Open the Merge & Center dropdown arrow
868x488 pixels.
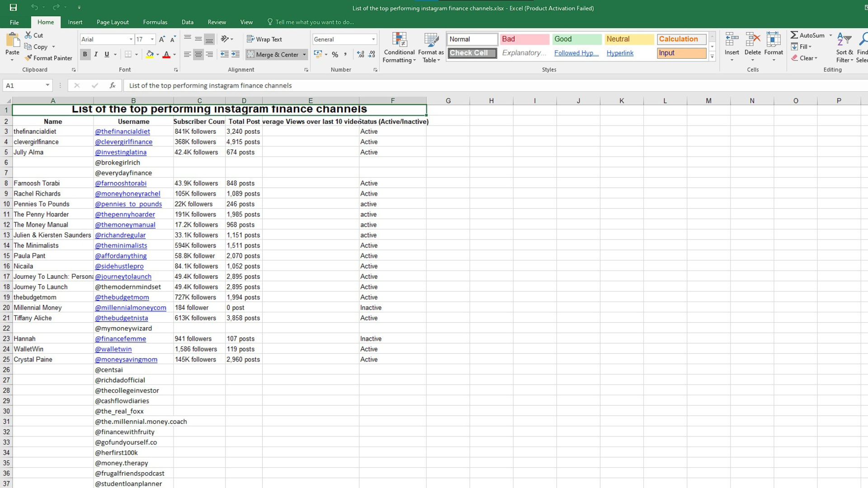point(304,55)
